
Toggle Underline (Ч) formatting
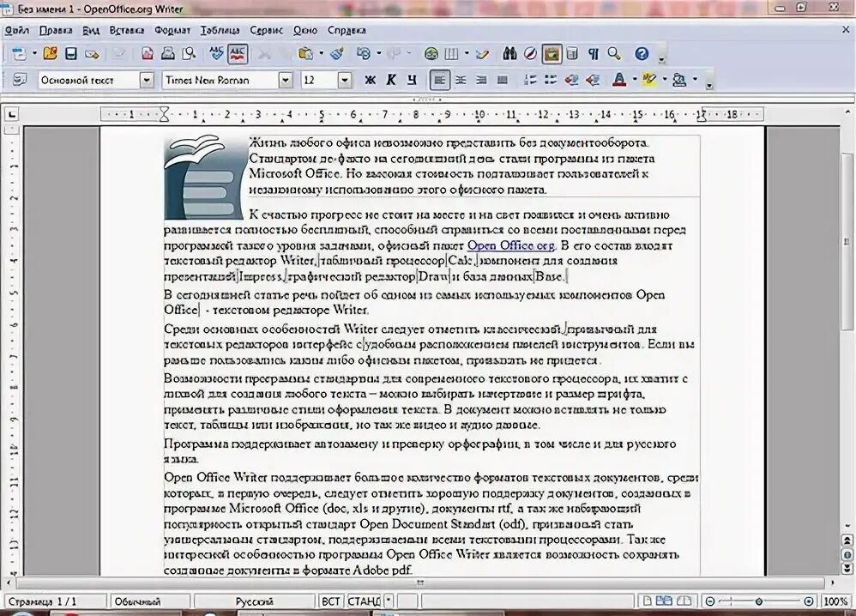pos(412,81)
